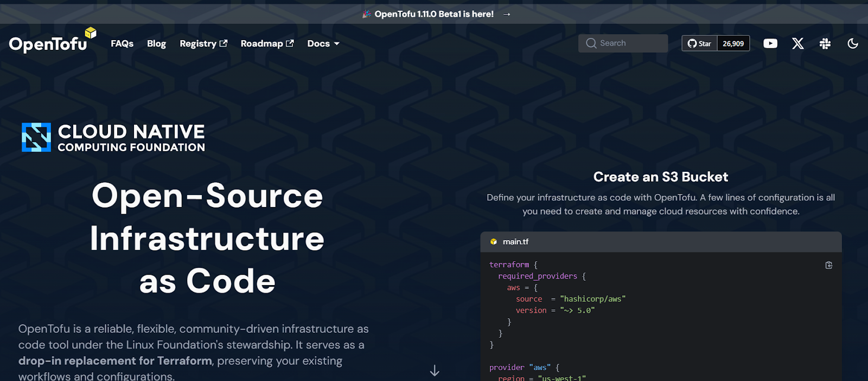Viewport: 868px width, 381px height.
Task: Click the provider "aws" code line
Action: point(524,367)
